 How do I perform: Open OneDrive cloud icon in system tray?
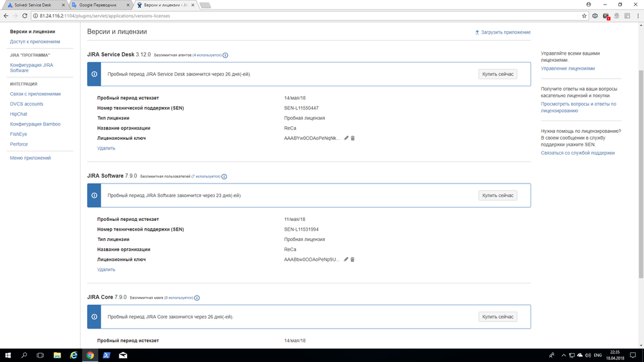click(580, 356)
